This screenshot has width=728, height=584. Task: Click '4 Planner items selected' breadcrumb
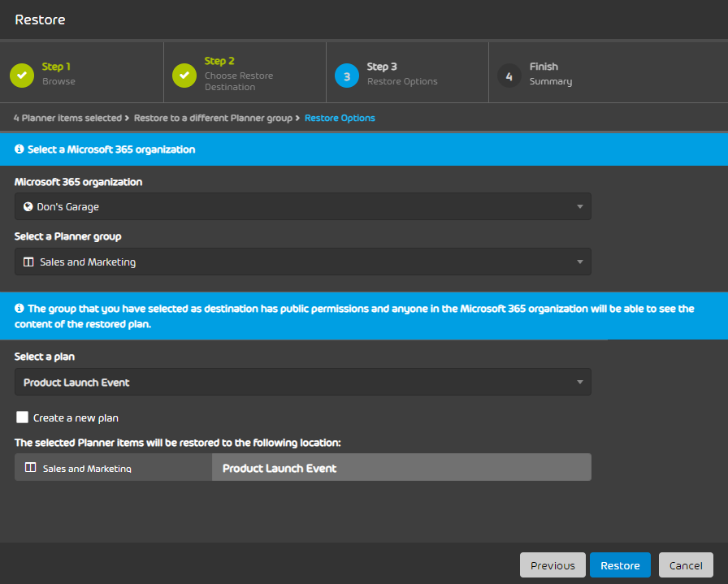67,118
